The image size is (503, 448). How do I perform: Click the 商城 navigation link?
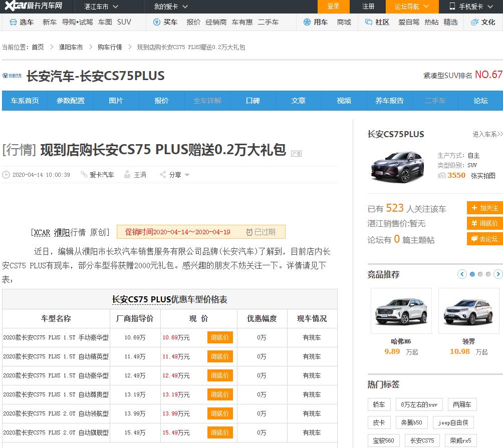pos(344,22)
